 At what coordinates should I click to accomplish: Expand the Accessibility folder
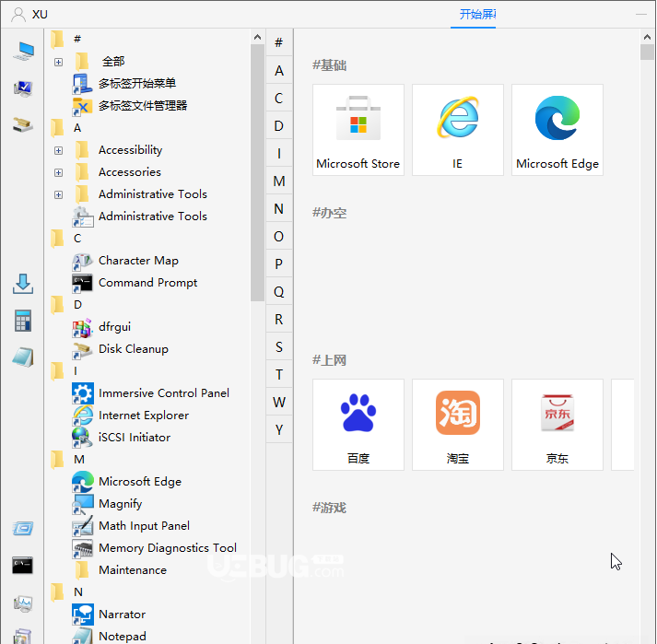59,150
